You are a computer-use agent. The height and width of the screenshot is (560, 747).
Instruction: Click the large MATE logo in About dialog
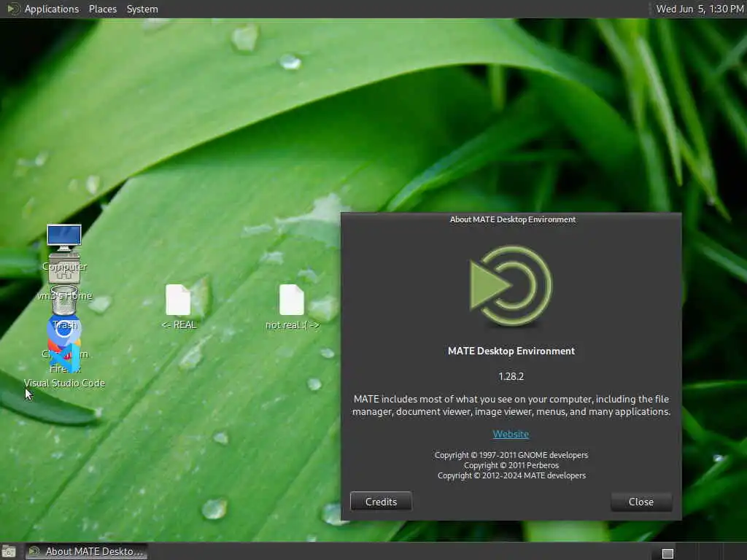[x=511, y=286]
